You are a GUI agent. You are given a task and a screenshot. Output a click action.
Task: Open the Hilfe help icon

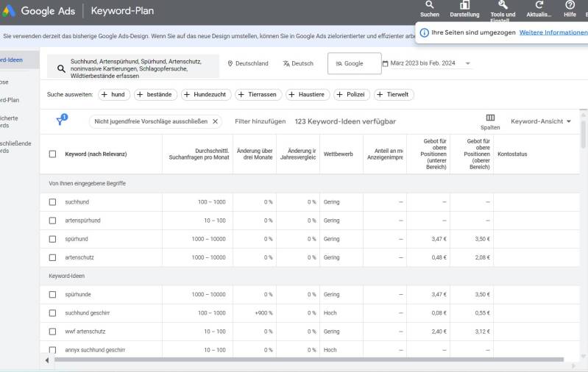(570, 5)
